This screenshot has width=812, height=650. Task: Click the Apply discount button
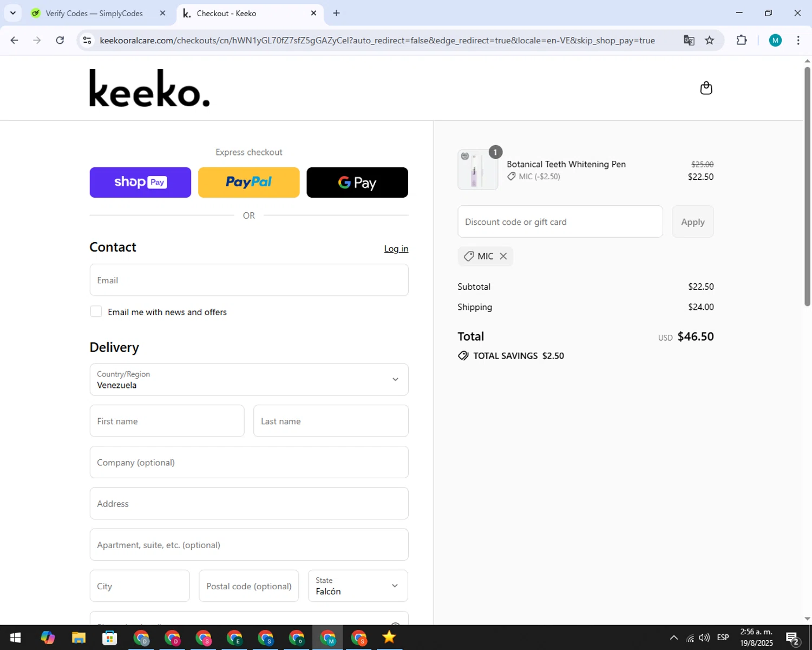pyautogui.click(x=693, y=222)
